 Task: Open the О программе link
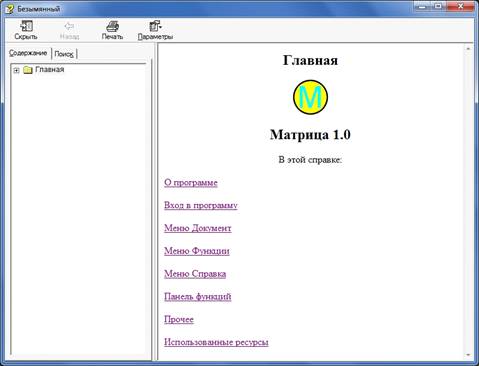191,182
